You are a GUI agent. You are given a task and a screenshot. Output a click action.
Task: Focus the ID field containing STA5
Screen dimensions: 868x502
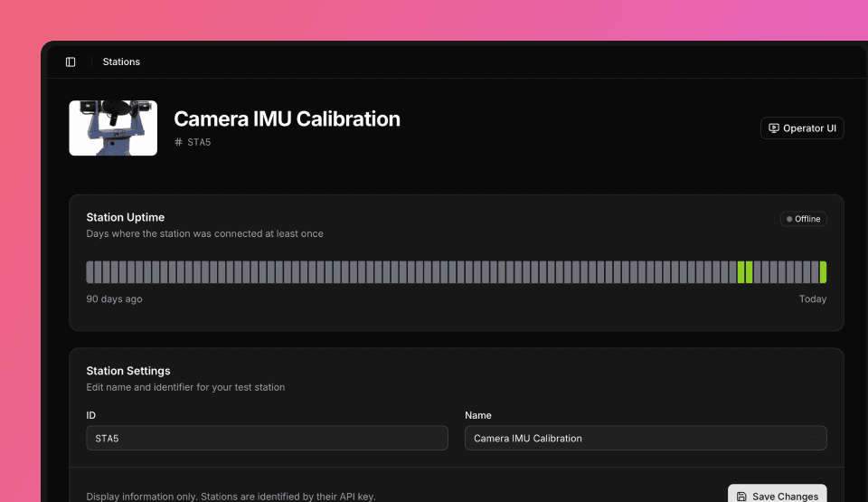(267, 438)
